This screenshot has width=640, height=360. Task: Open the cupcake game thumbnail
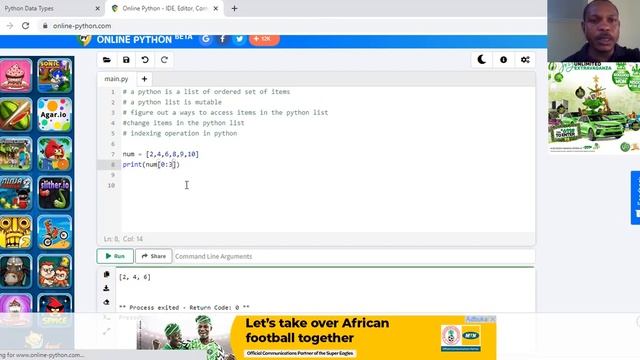click(16, 75)
